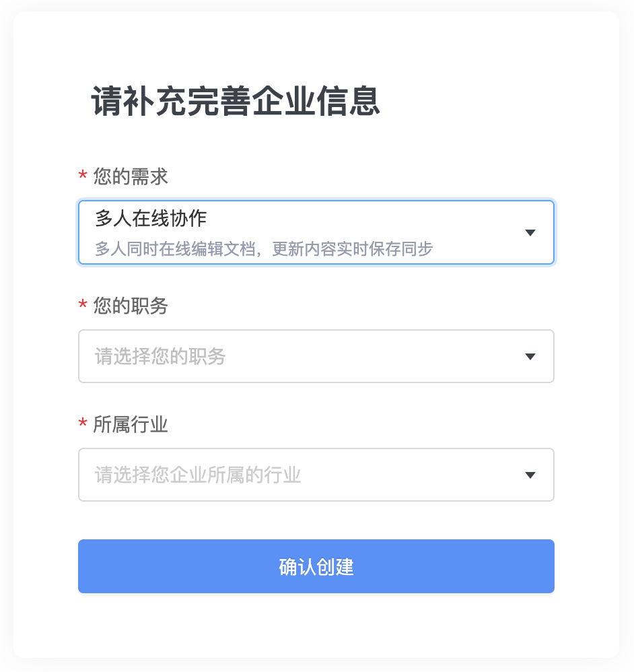Click the 所属行业 field label
This screenshot has width=634, height=672.
click(131, 424)
